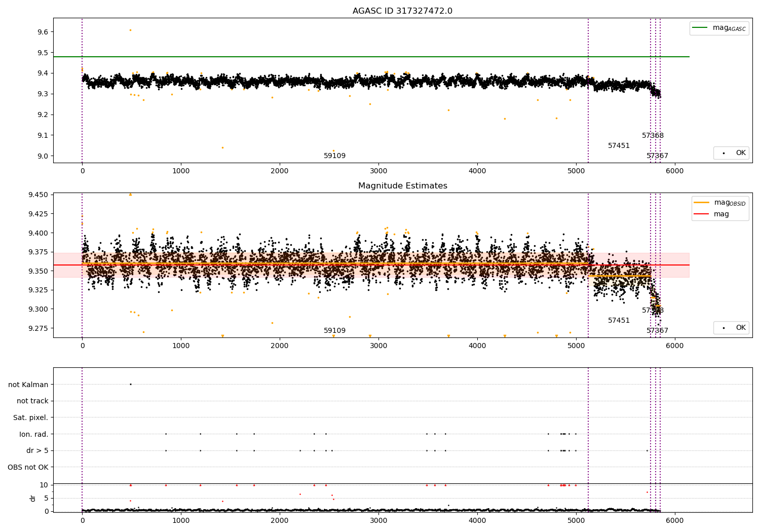
Task: Click annotation 57451 in the AGASC ID plot
Action: 619,146
